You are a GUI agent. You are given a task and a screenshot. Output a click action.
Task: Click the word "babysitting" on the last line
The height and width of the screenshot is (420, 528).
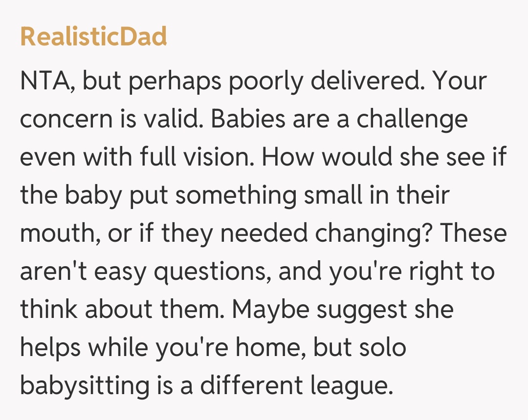coord(85,386)
